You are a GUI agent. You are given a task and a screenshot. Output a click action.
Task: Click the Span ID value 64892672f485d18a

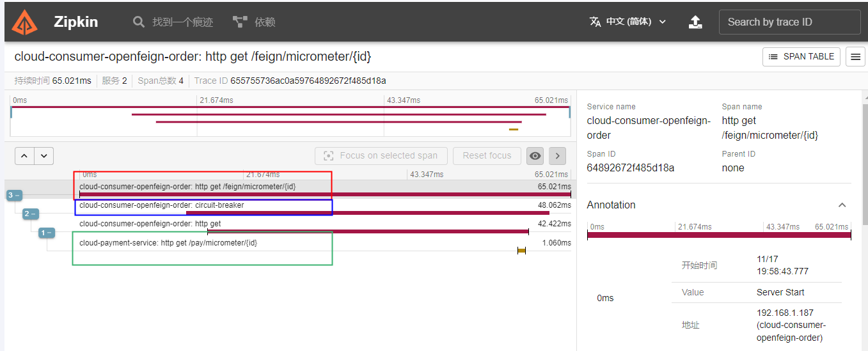(x=631, y=168)
